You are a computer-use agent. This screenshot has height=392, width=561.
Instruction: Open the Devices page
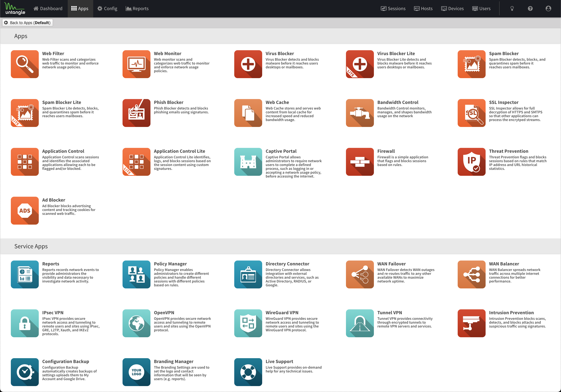452,9
